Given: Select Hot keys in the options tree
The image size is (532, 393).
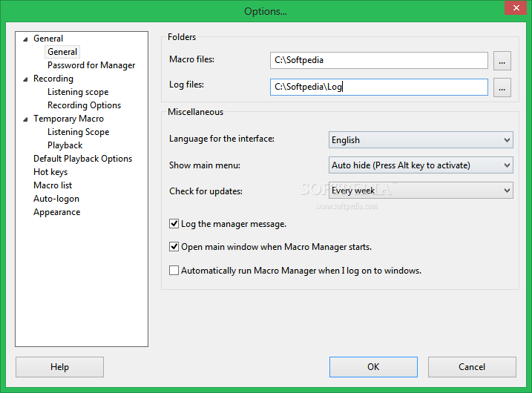Looking at the screenshot, I should (50, 172).
